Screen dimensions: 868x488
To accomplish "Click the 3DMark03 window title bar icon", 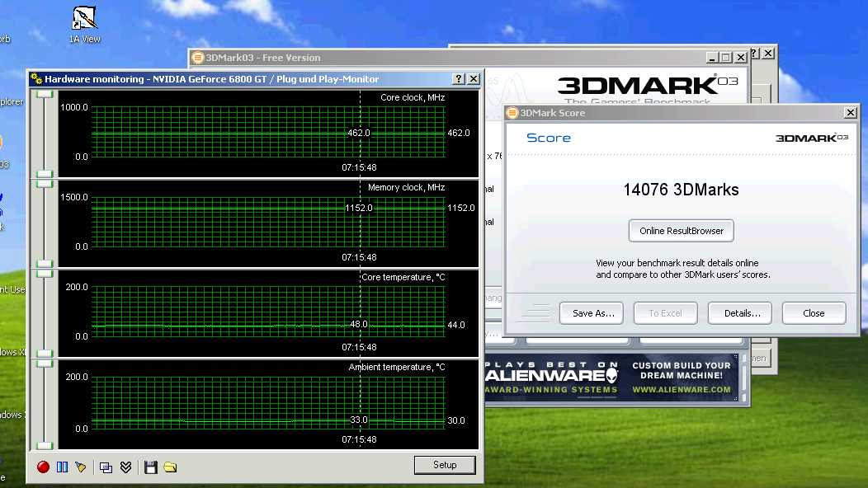I will pos(198,58).
